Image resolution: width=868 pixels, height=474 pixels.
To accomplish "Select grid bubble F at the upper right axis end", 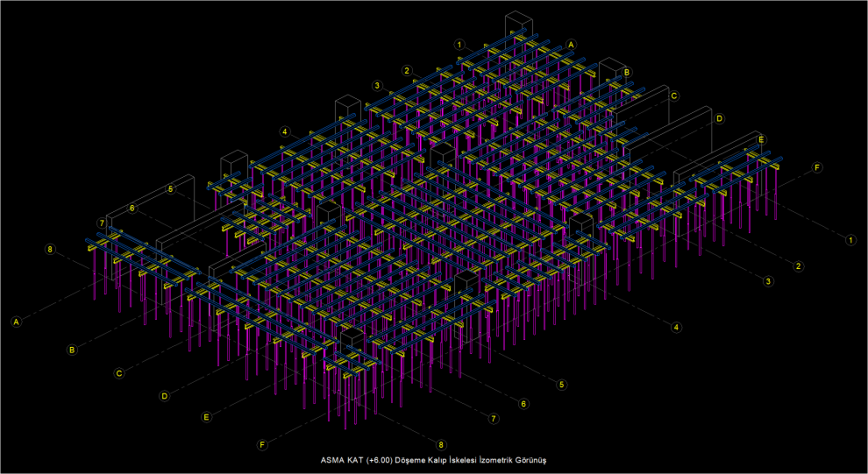I will 816,167.
